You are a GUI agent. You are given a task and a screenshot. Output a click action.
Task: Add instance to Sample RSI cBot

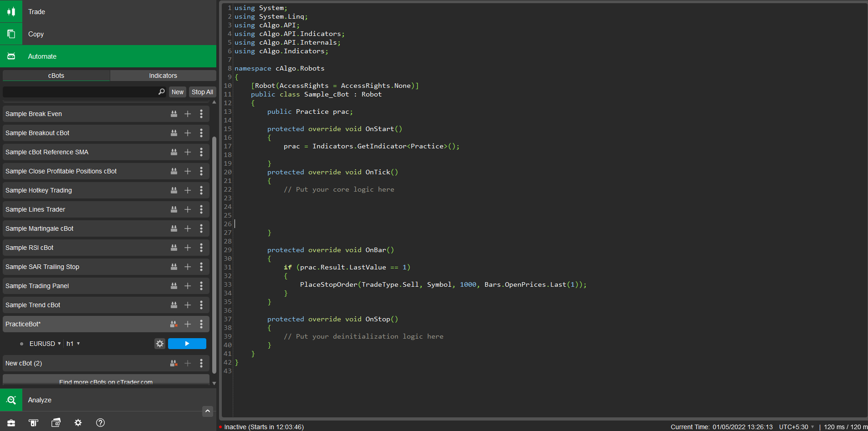click(x=188, y=248)
